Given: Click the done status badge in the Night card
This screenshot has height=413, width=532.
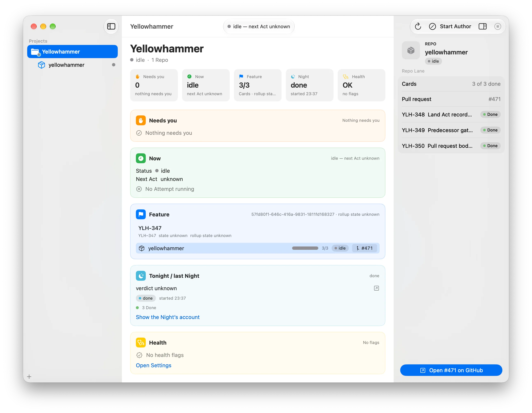Looking at the screenshot, I should [146, 298].
